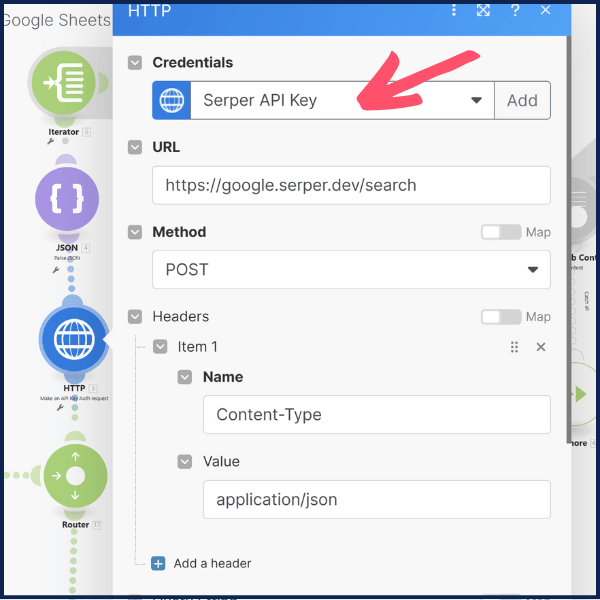Collapse the Credentials section
This screenshot has height=600, width=600.
(x=135, y=63)
